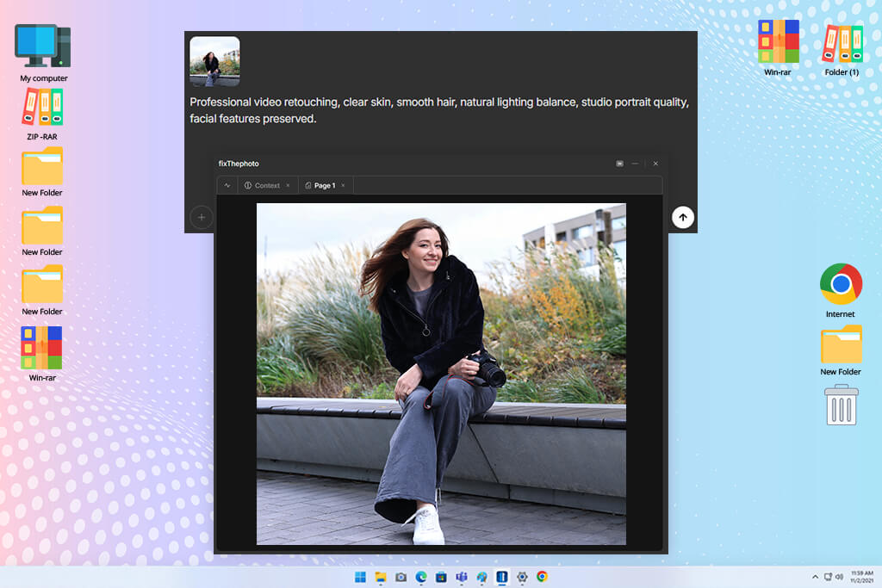Open Settings gear from the taskbar

pyautogui.click(x=522, y=577)
